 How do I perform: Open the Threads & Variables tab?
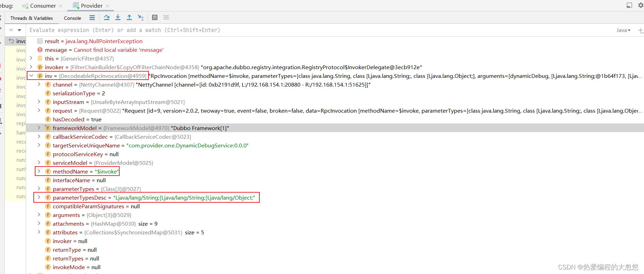[32, 18]
